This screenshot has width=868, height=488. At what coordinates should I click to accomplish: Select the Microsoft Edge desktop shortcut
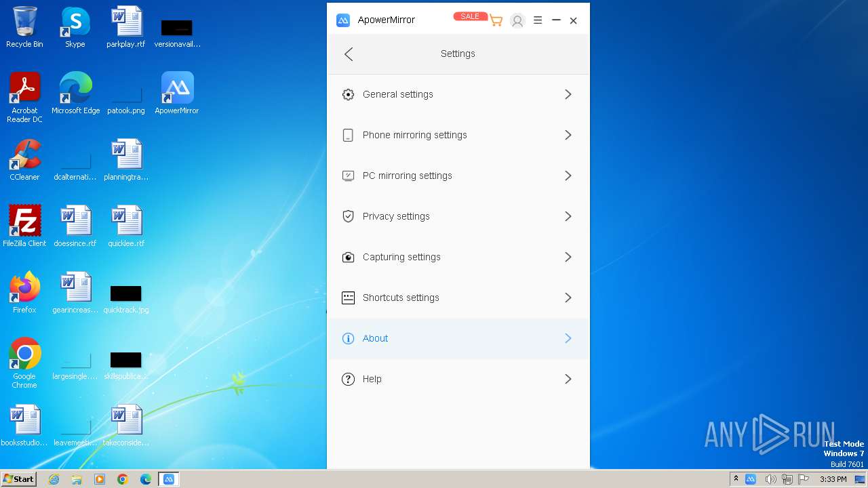(75, 94)
